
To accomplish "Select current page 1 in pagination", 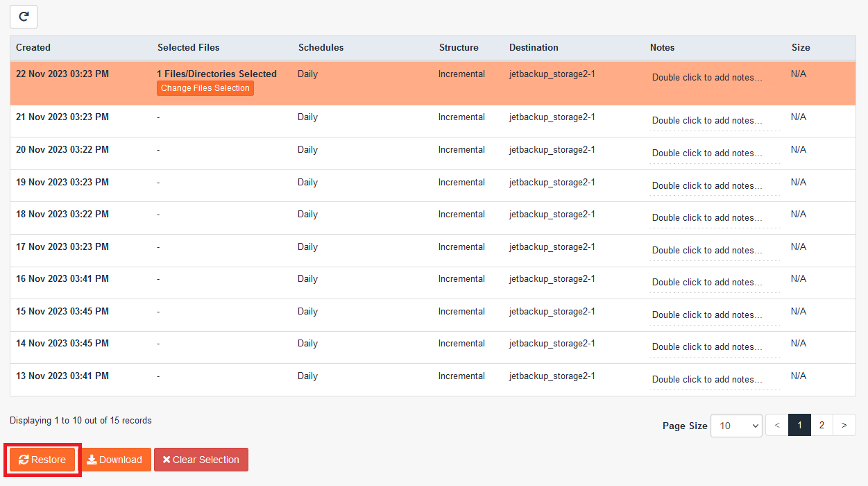I will tap(799, 426).
